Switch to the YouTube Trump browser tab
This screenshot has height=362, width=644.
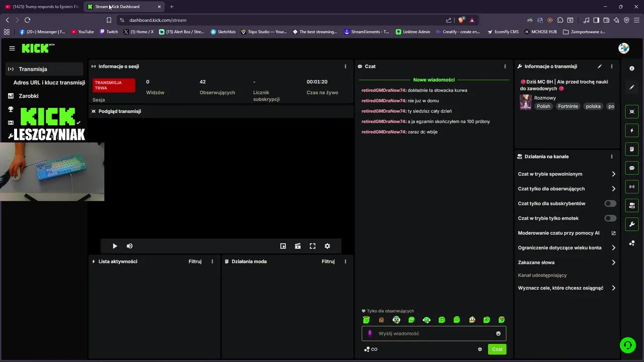pos(42,7)
